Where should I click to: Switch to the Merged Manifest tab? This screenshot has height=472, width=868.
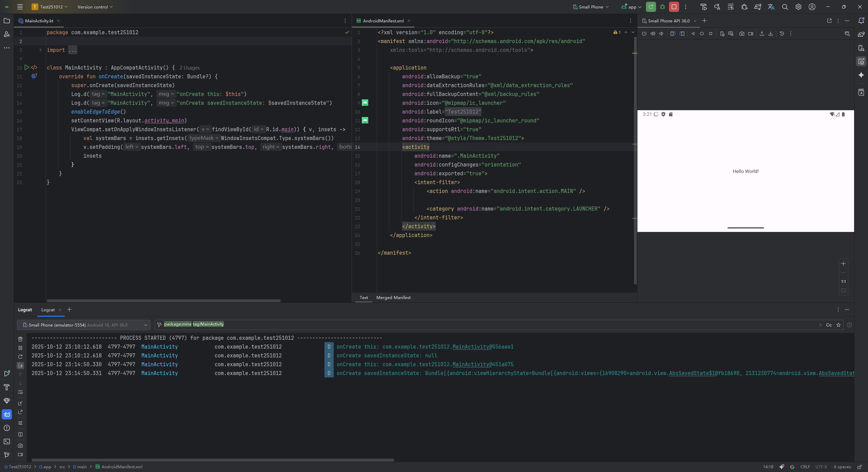coord(393,298)
